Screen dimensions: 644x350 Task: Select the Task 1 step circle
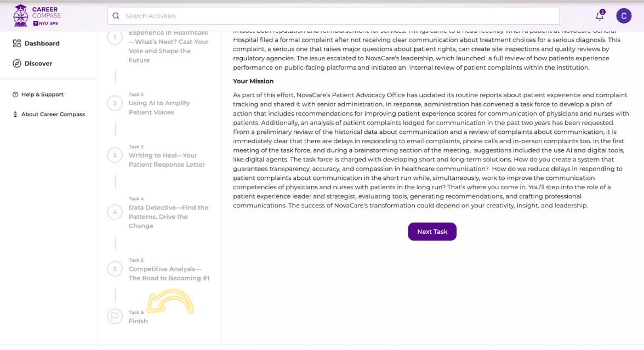point(115,37)
